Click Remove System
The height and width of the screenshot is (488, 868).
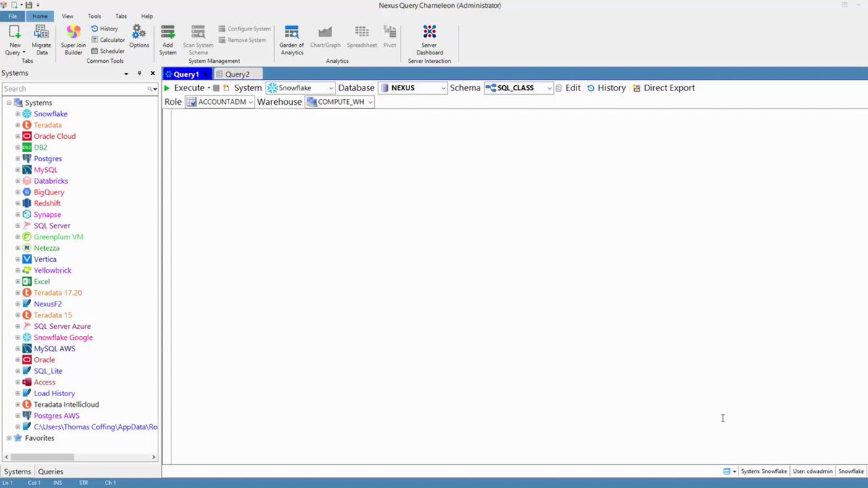242,40
